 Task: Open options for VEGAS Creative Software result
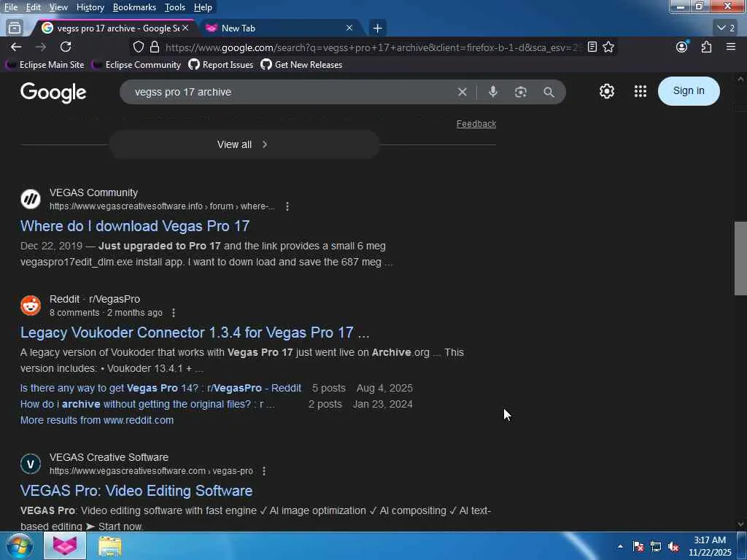pyautogui.click(x=264, y=470)
